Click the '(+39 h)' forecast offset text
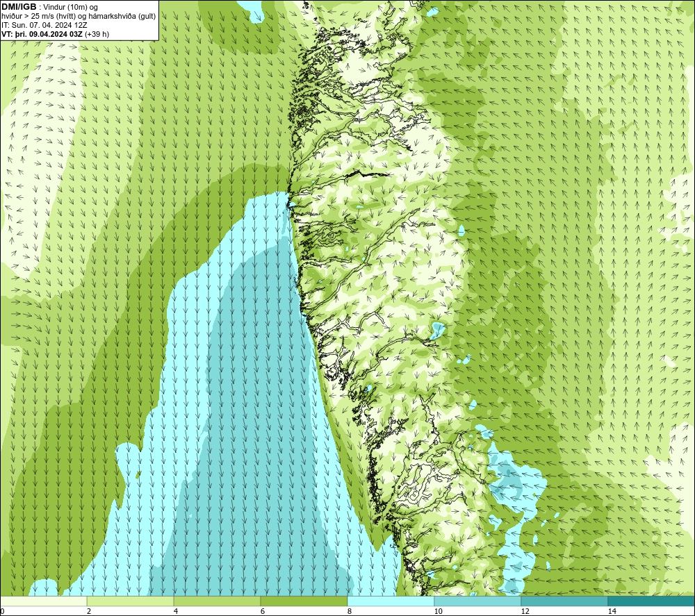Screen dimensions: 695x616 (97, 34)
